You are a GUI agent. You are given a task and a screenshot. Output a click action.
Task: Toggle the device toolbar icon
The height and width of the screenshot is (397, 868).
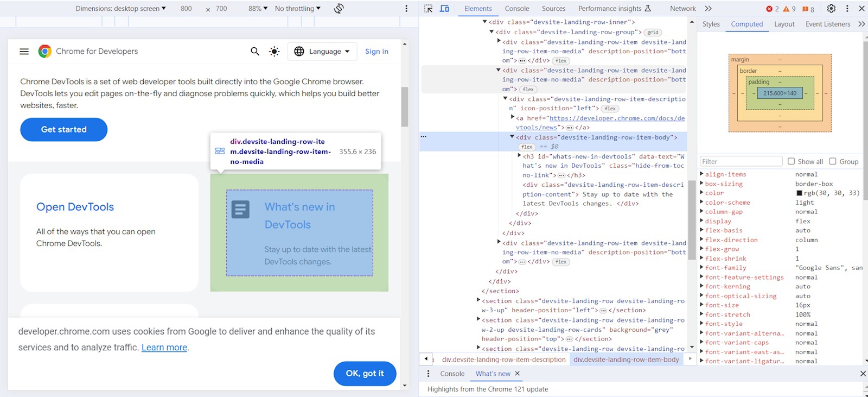coord(444,9)
